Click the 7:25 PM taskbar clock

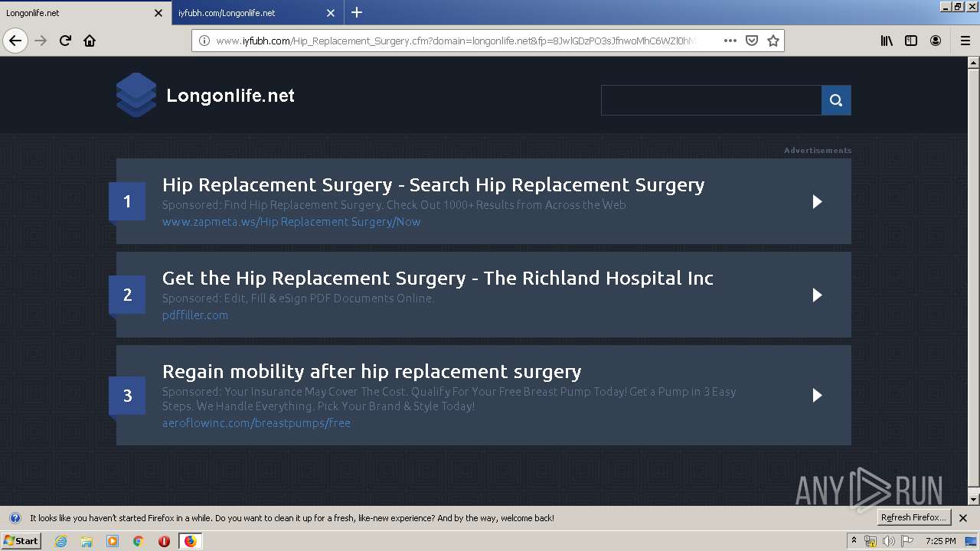(940, 541)
